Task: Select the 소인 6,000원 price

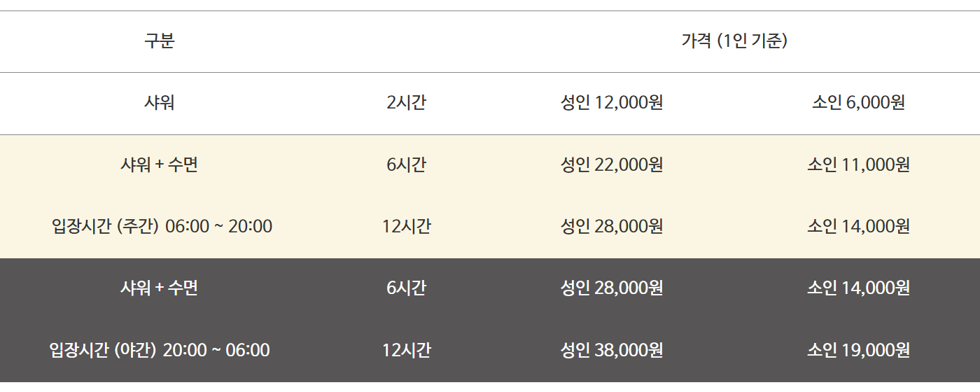Action: coord(858,103)
